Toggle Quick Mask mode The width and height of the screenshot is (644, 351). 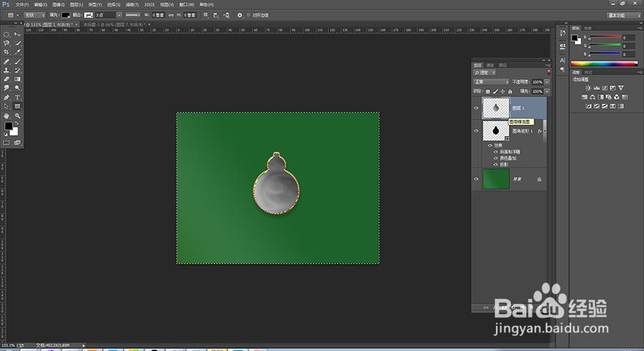pyautogui.click(x=6, y=142)
